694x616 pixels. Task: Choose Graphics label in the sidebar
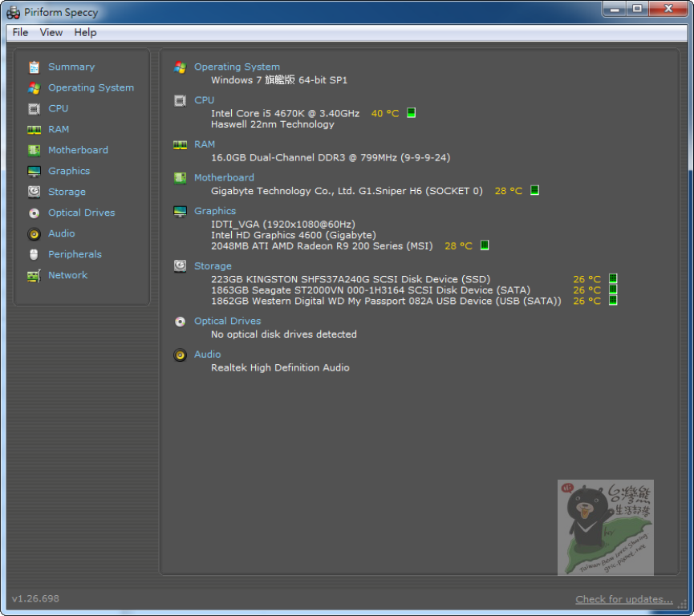pos(69,171)
